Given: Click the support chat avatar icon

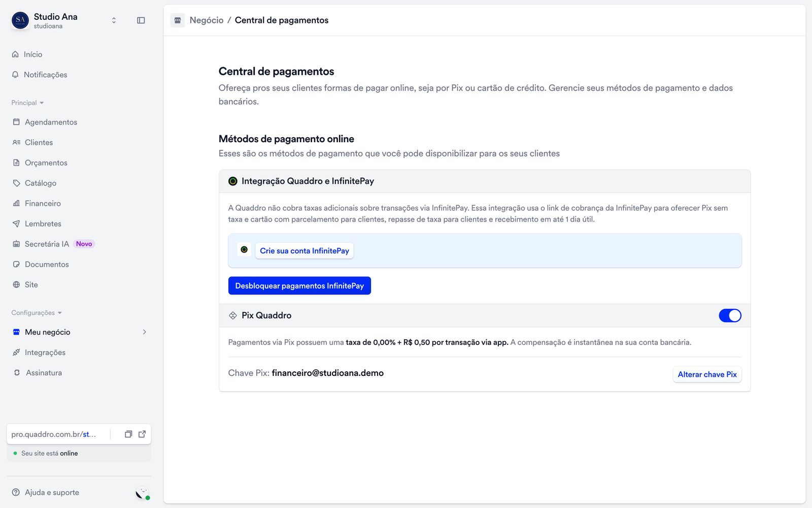Looking at the screenshot, I should pyautogui.click(x=143, y=493).
